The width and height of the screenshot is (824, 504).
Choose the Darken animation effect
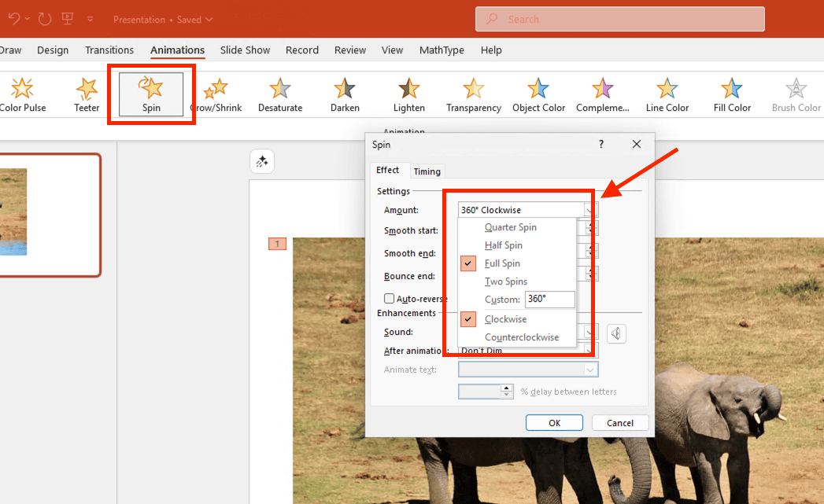pos(345,94)
